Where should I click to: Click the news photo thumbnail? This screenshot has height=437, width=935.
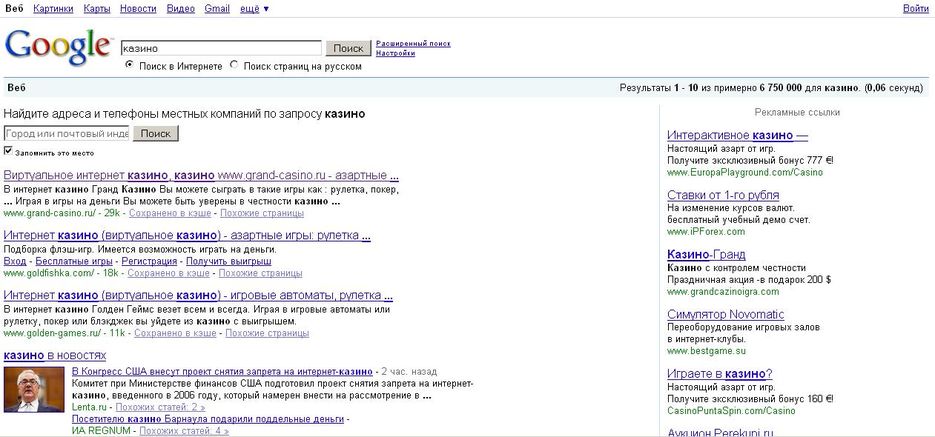tap(33, 389)
